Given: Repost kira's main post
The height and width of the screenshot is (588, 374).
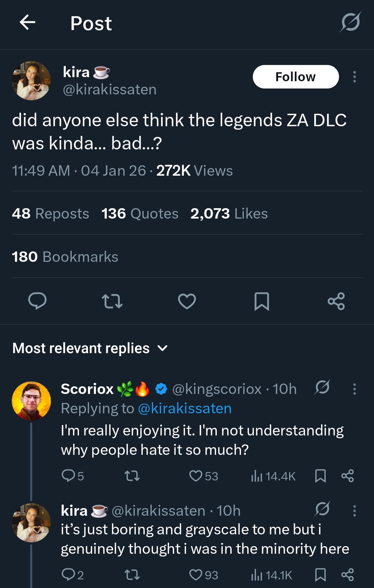Looking at the screenshot, I should point(112,301).
